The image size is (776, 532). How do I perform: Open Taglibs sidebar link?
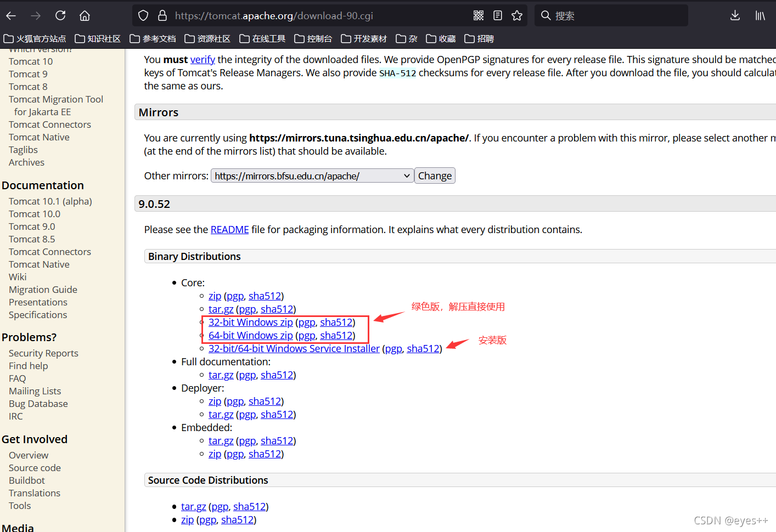[23, 150]
